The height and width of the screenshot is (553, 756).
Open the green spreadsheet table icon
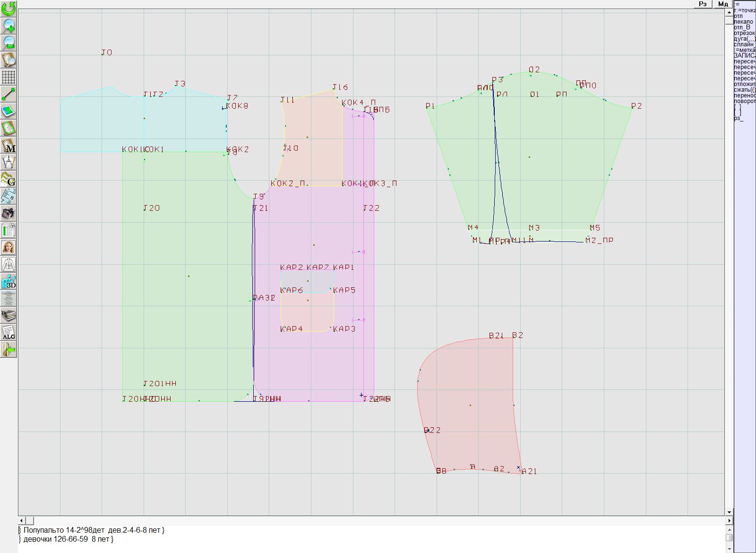(x=9, y=231)
